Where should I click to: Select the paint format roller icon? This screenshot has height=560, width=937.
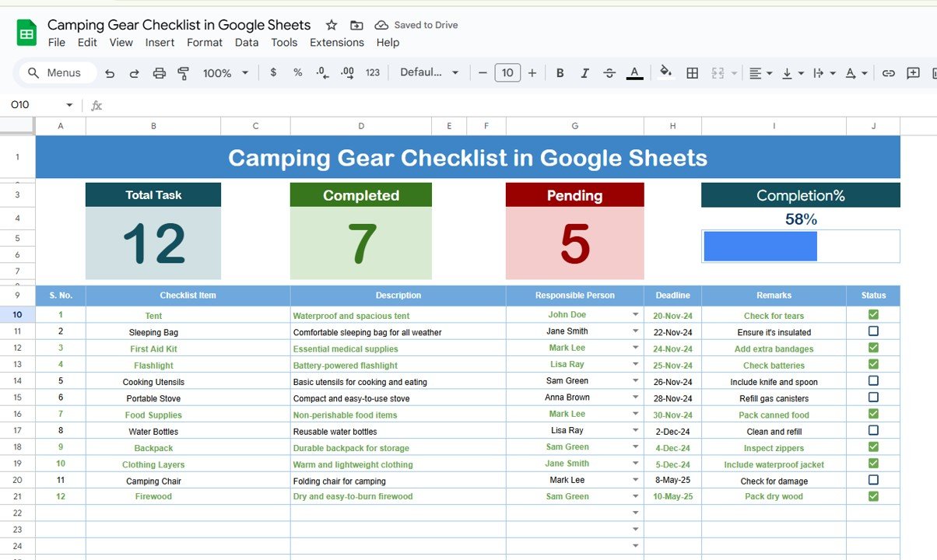click(x=184, y=73)
